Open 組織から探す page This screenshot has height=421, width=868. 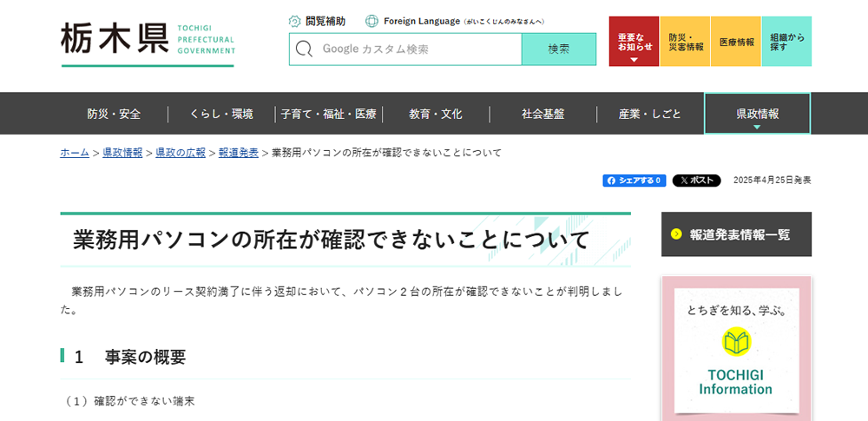click(x=786, y=42)
